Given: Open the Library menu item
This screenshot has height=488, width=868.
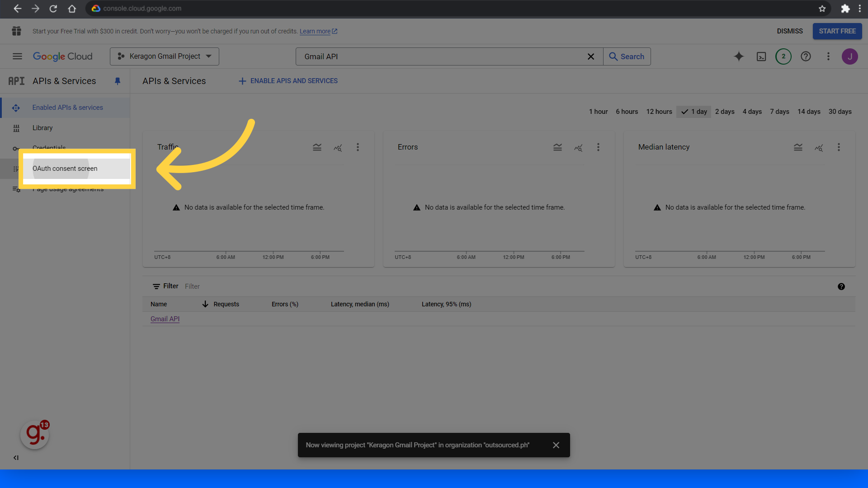Looking at the screenshot, I should 65,128.
